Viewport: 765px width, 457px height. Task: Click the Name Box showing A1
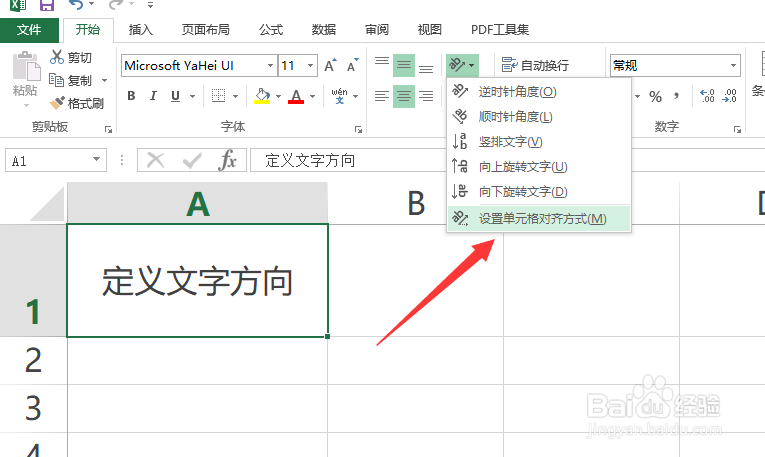click(55, 160)
